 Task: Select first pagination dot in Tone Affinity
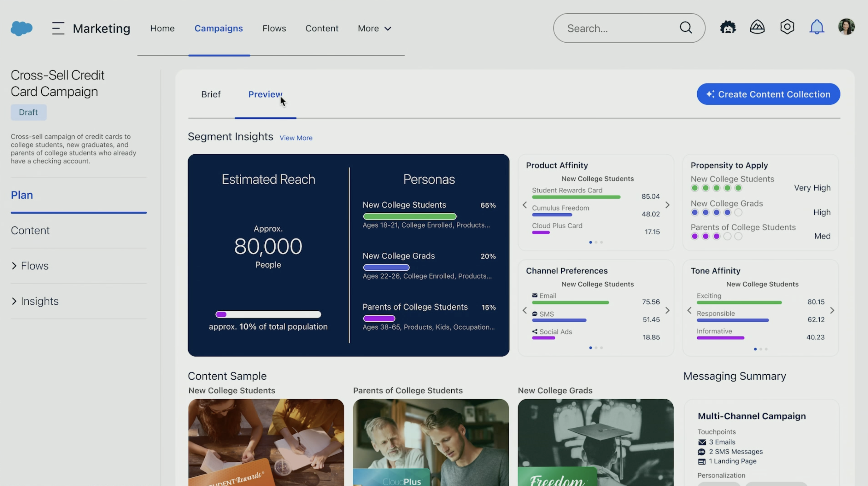(x=755, y=349)
